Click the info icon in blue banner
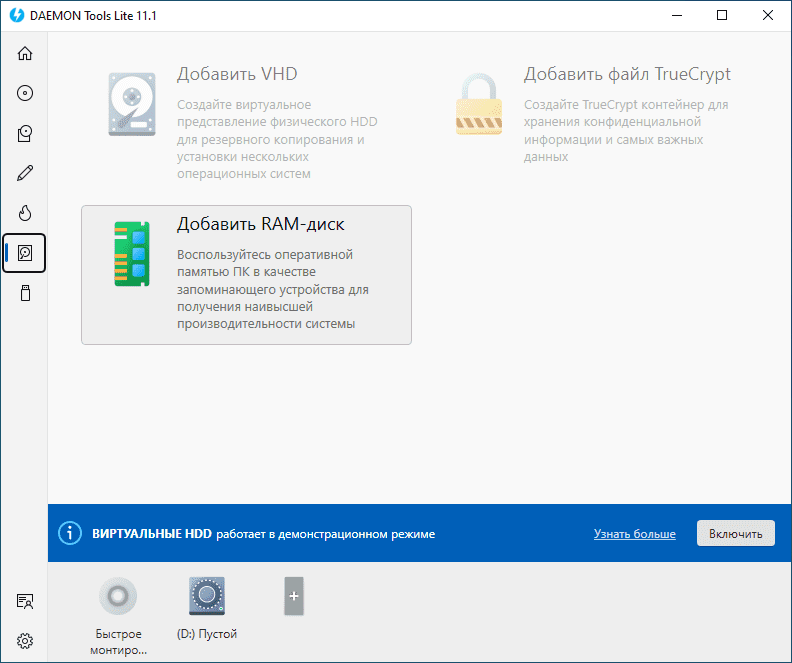This screenshot has height=663, width=792. coord(70,533)
